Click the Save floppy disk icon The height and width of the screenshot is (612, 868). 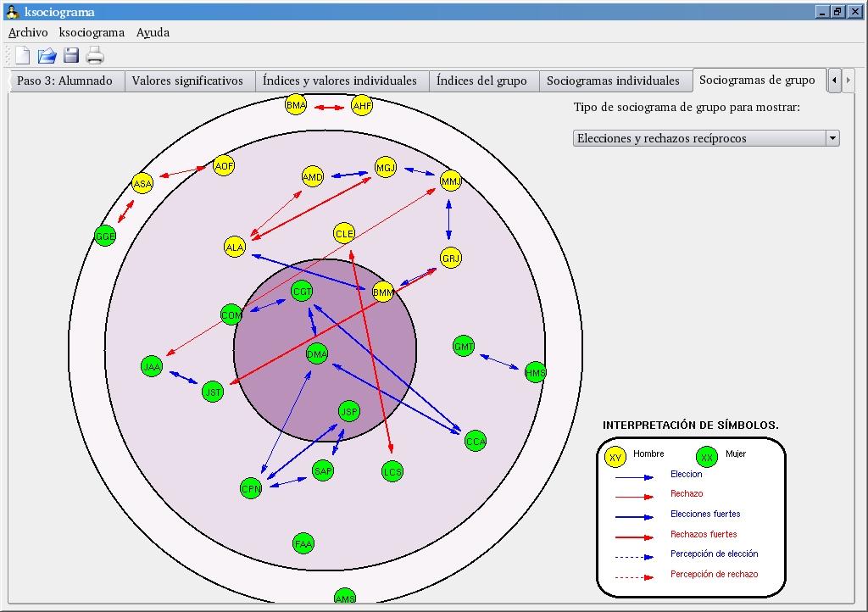[71, 55]
